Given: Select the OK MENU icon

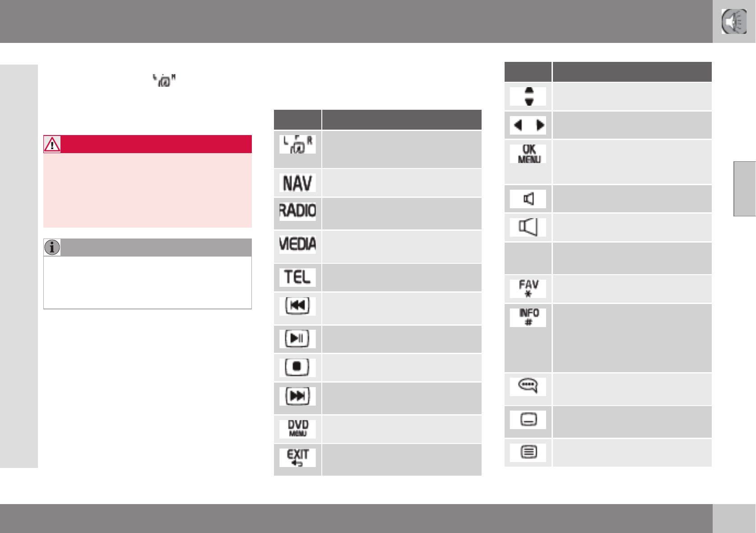Looking at the screenshot, I should [x=528, y=154].
